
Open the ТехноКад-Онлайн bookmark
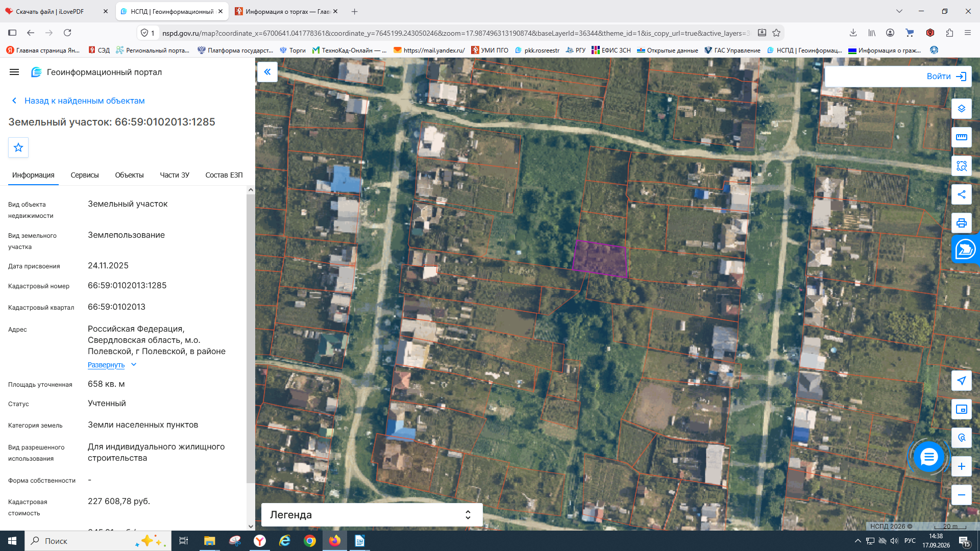[x=350, y=50]
